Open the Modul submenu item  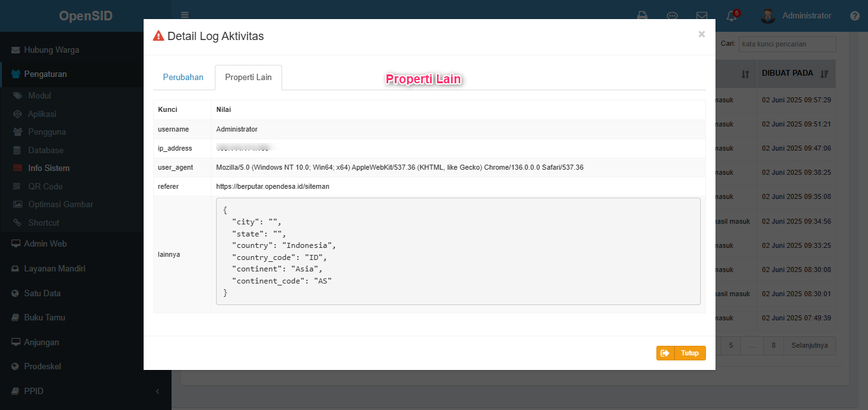coord(39,95)
